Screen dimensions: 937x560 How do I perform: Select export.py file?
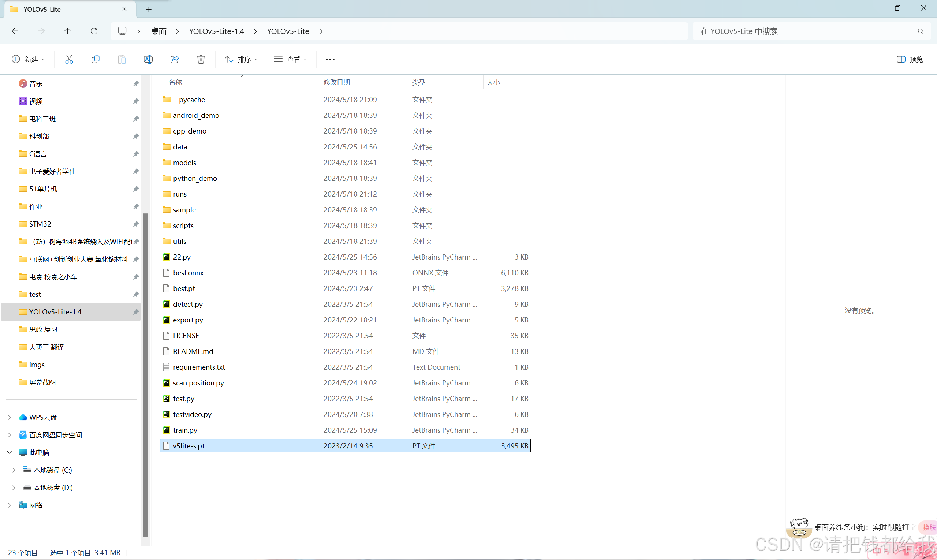[x=188, y=320]
